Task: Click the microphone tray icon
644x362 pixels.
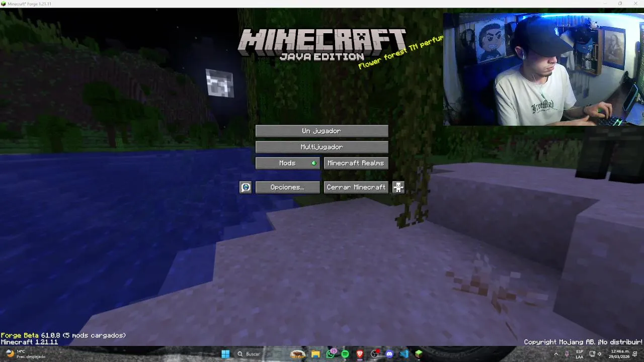Action: tap(567, 354)
